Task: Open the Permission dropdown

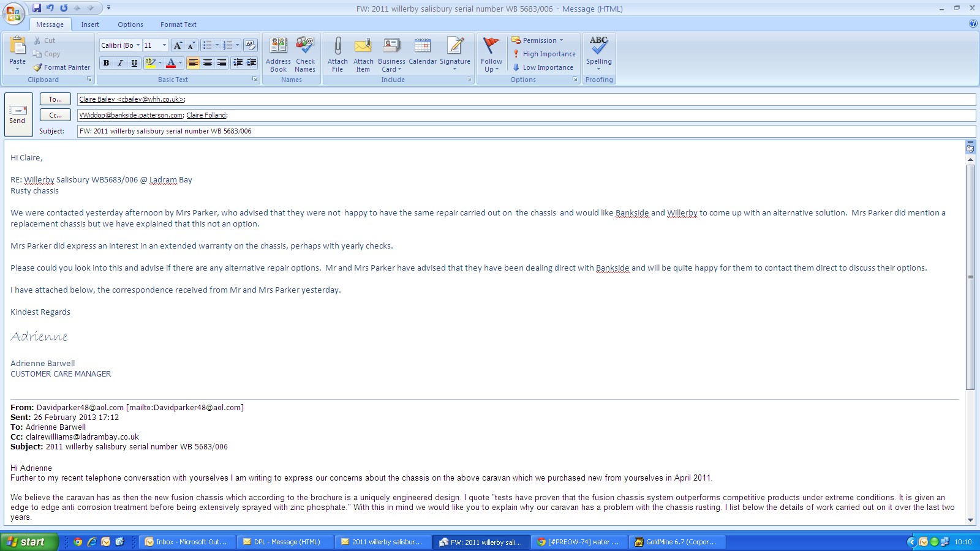Action: tap(537, 40)
